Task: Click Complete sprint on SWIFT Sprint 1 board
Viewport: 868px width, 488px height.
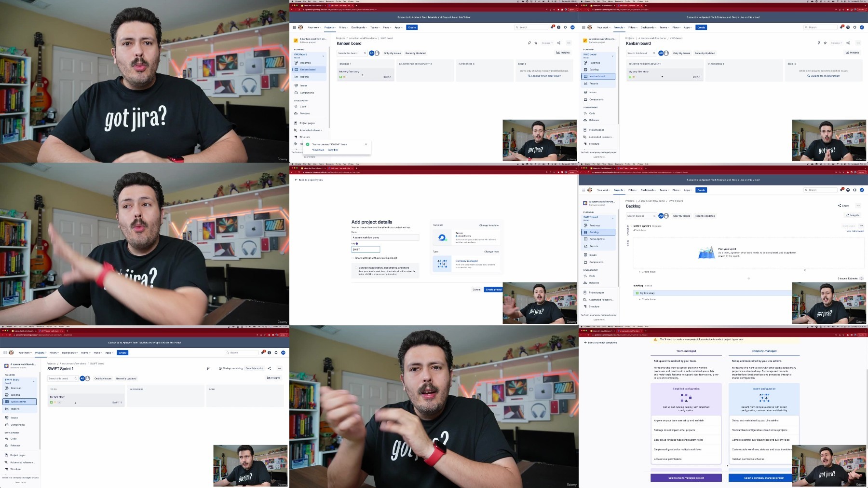Action: coord(255,368)
